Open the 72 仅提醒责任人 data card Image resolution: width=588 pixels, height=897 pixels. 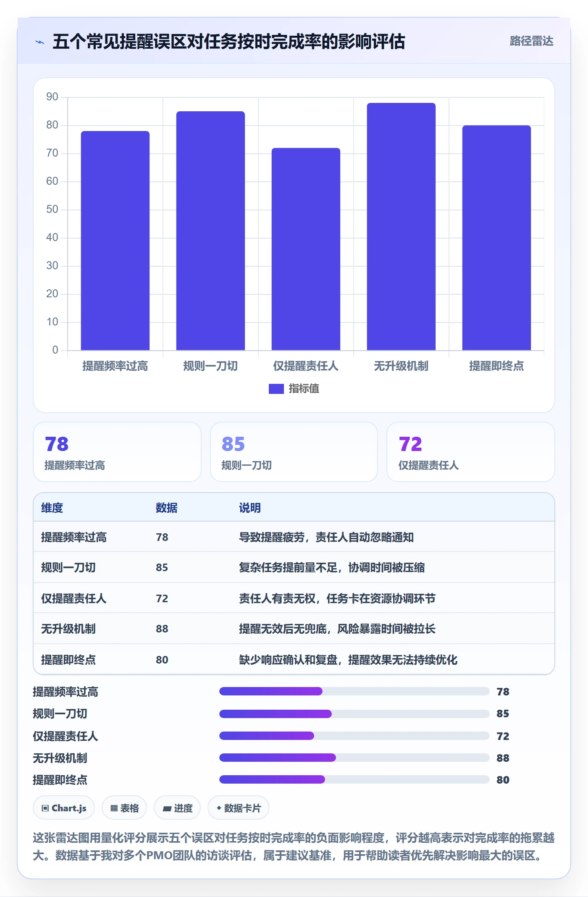471,452
